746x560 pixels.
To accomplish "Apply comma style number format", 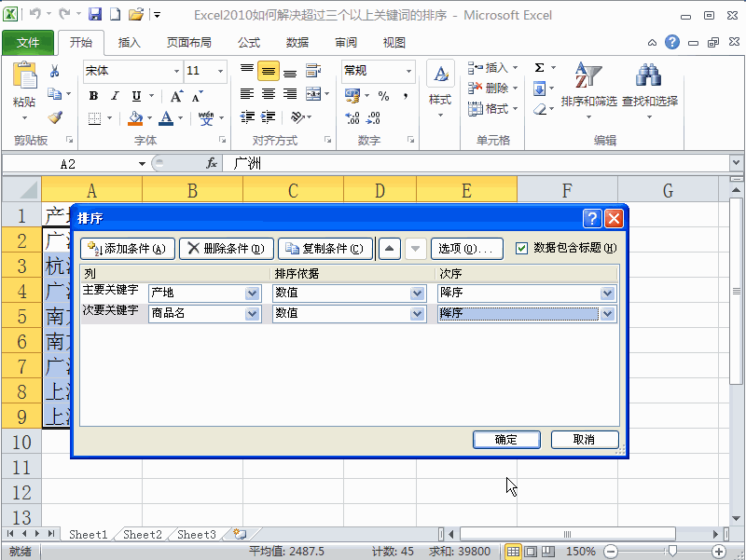I will tap(406, 96).
